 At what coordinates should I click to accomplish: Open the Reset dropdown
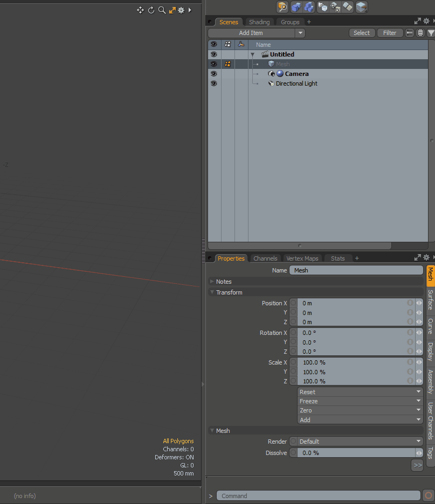(x=360, y=392)
